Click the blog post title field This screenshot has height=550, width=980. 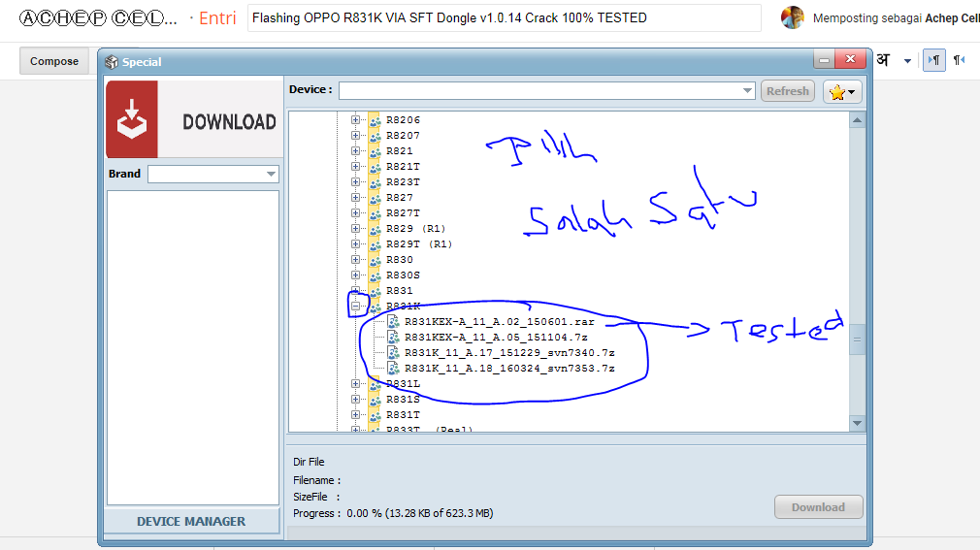click(505, 18)
